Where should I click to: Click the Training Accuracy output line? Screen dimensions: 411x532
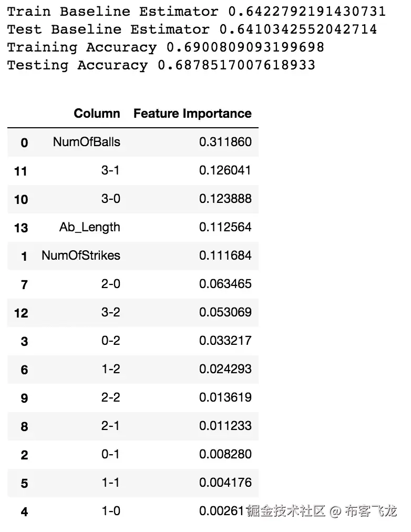click(166, 47)
